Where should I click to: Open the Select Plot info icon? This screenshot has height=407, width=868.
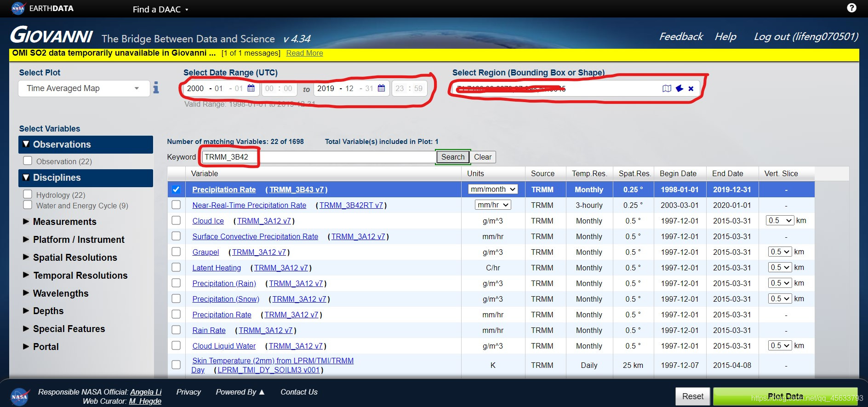156,87
